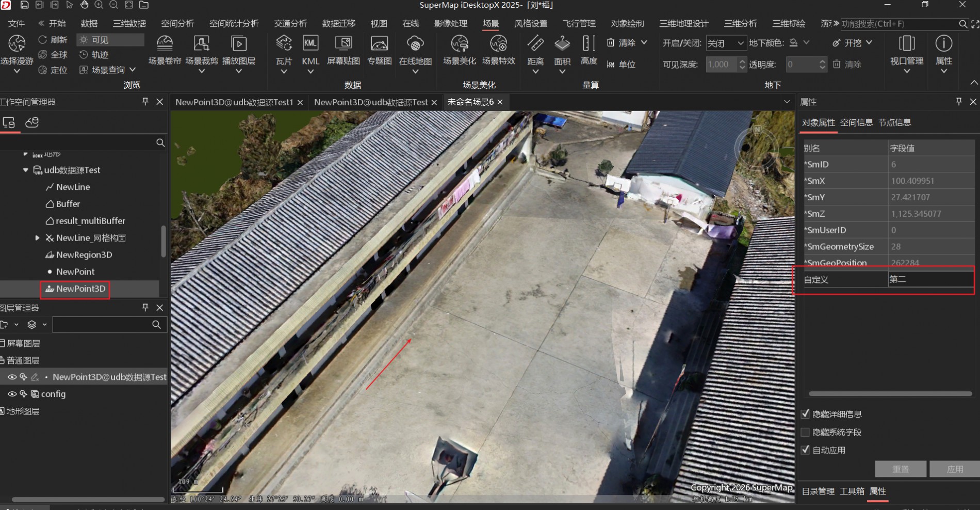Open the 三维分析 ribbon tab

tap(740, 24)
